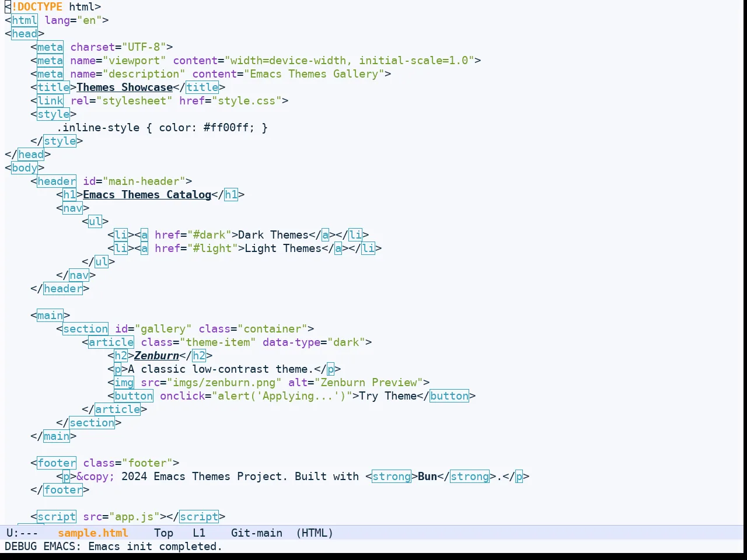Click the "stylesheet" rel value

[134, 101]
